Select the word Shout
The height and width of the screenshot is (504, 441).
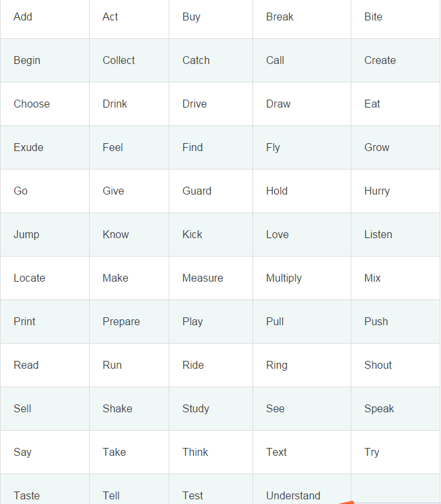coord(378,365)
